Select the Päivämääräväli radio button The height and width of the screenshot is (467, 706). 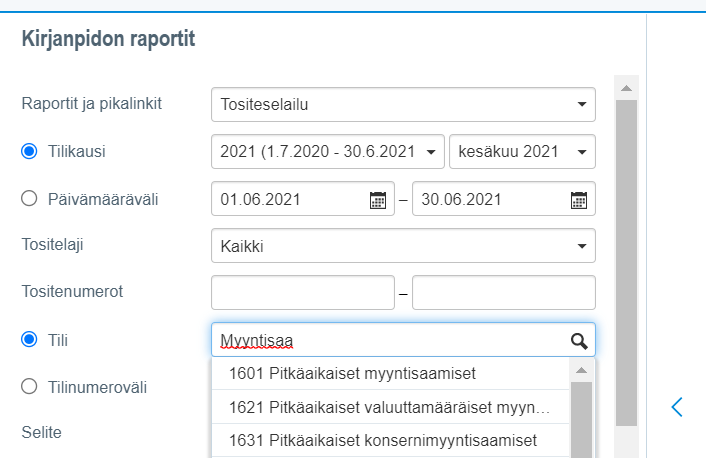29,198
